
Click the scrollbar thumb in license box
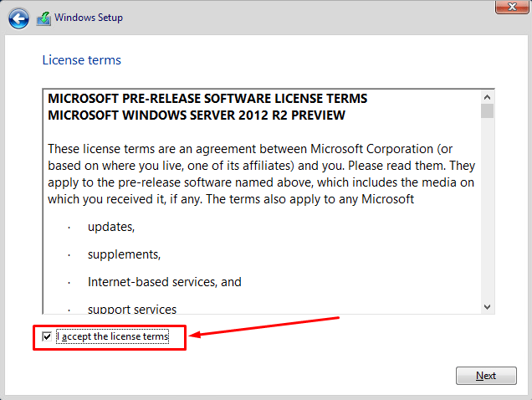coord(487,111)
